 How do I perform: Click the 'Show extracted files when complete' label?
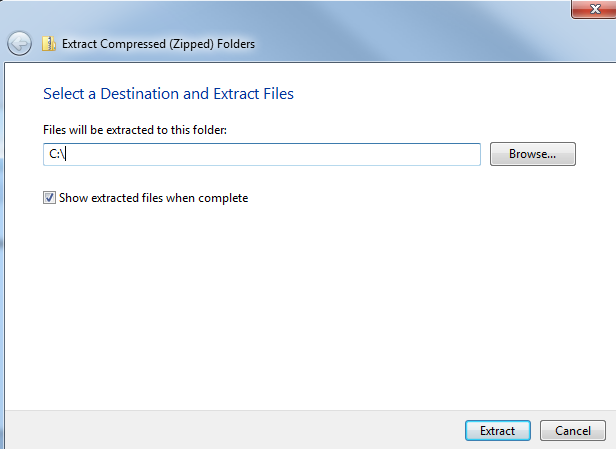point(153,198)
